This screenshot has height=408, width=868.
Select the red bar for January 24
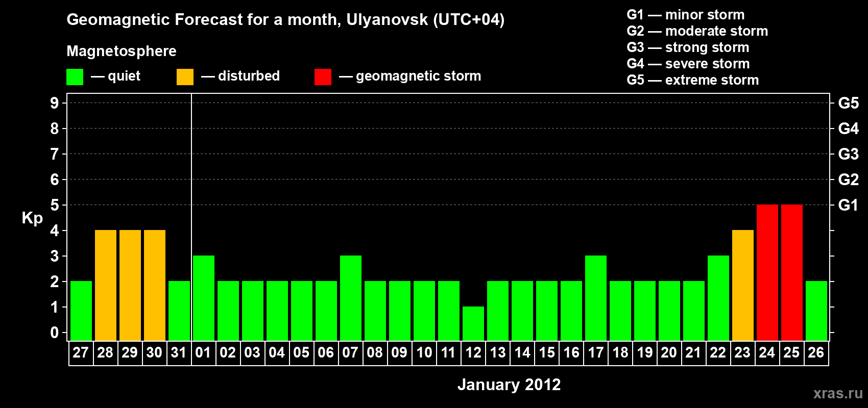click(x=767, y=272)
